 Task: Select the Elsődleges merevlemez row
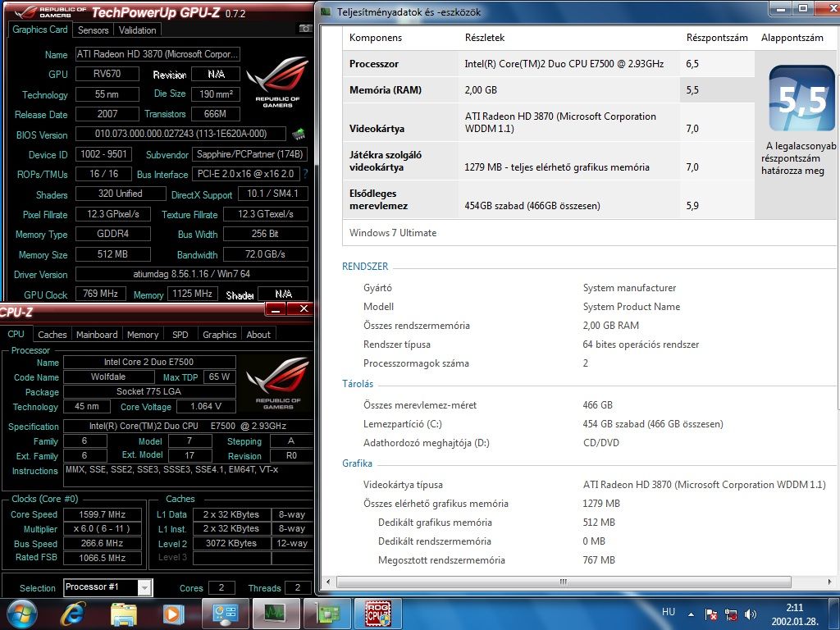[x=549, y=199]
